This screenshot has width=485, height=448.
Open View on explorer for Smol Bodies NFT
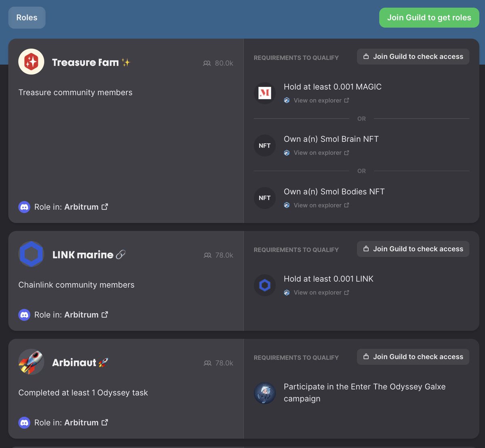[x=321, y=205]
